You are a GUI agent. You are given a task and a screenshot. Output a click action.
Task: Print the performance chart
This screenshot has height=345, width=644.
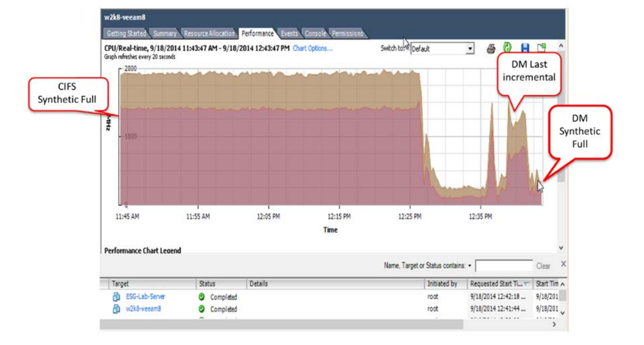[491, 48]
